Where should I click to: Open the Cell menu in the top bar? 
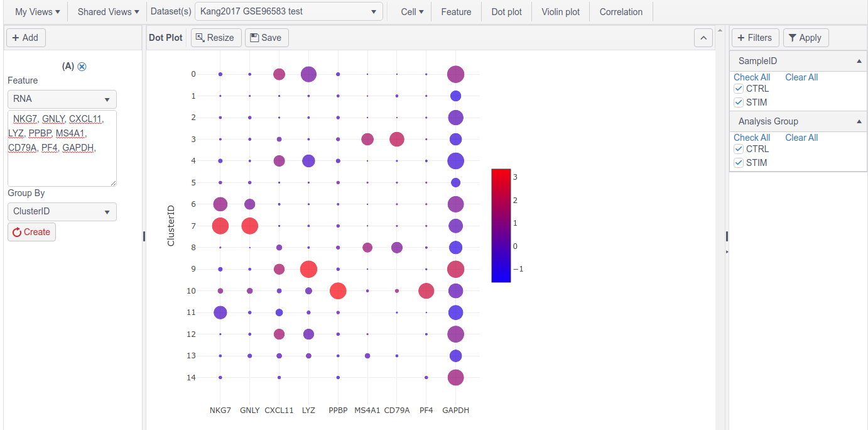point(411,11)
